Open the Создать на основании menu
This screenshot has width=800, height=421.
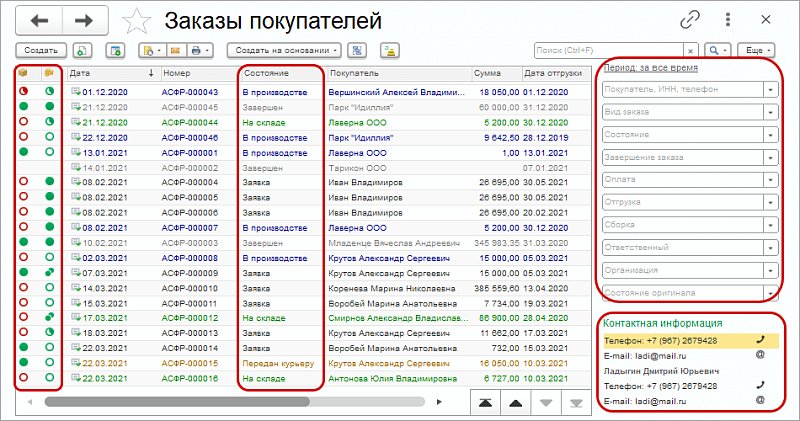[x=284, y=51]
